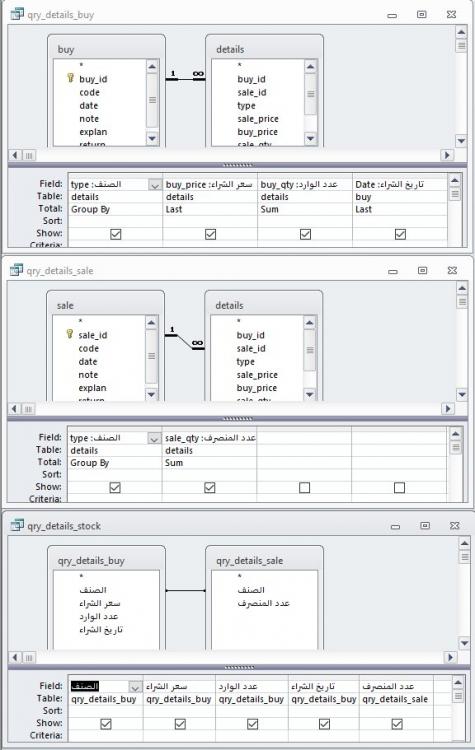The width and height of the screenshot is (475, 750).
Task: Click pane splitter handle in qry_details_sale window
Action: click(238, 419)
